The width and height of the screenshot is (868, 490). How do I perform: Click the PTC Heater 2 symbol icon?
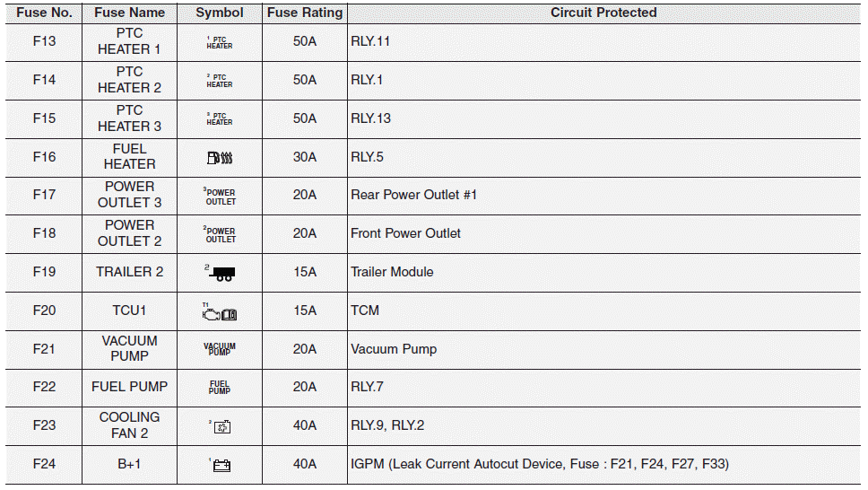click(x=220, y=81)
